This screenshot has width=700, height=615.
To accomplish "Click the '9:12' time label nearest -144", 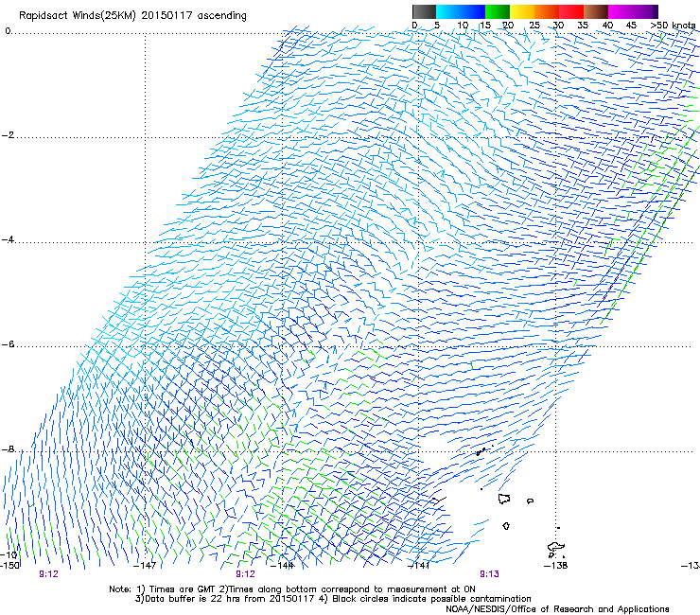I will [246, 574].
